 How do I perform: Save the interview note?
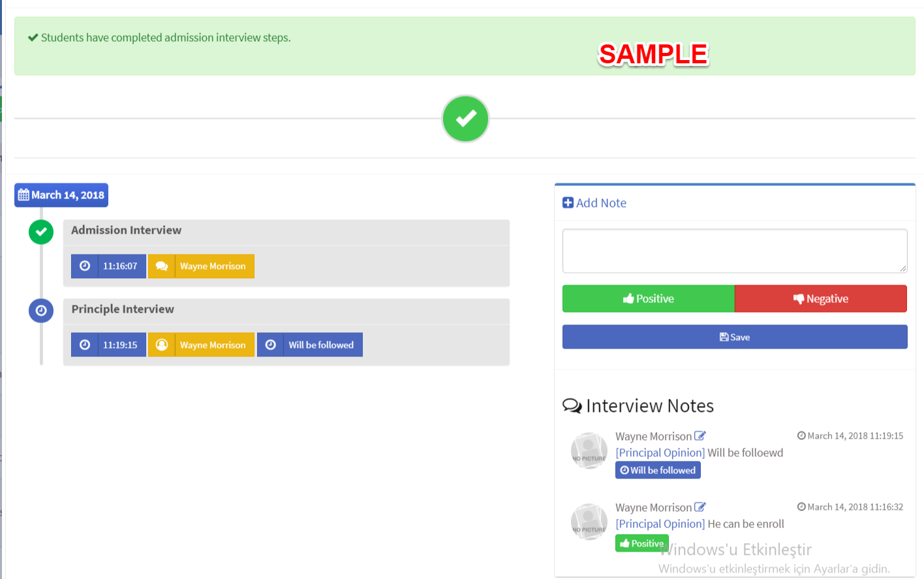tap(735, 337)
